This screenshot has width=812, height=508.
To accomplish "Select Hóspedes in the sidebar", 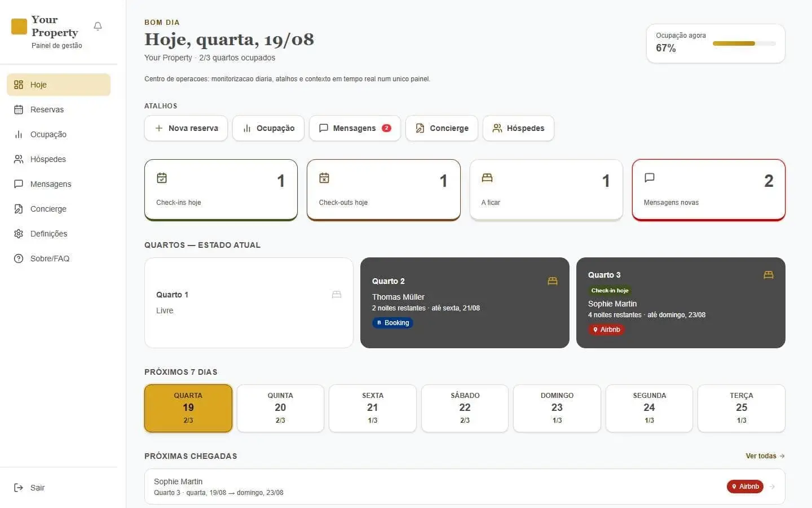I will coord(59,159).
